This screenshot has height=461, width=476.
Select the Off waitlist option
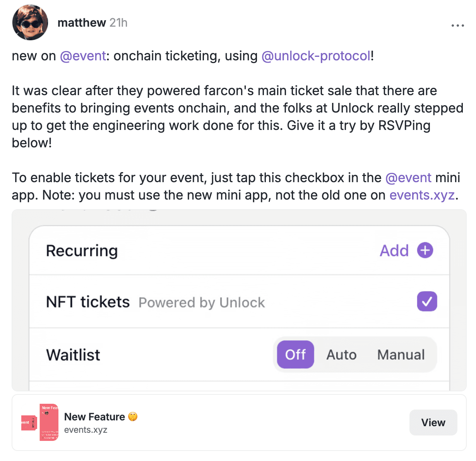pos(295,354)
